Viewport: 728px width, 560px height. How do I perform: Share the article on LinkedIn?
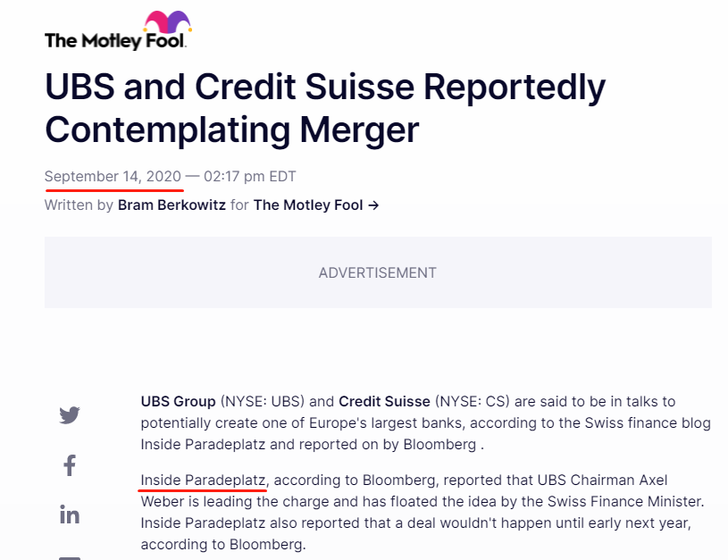[70, 515]
